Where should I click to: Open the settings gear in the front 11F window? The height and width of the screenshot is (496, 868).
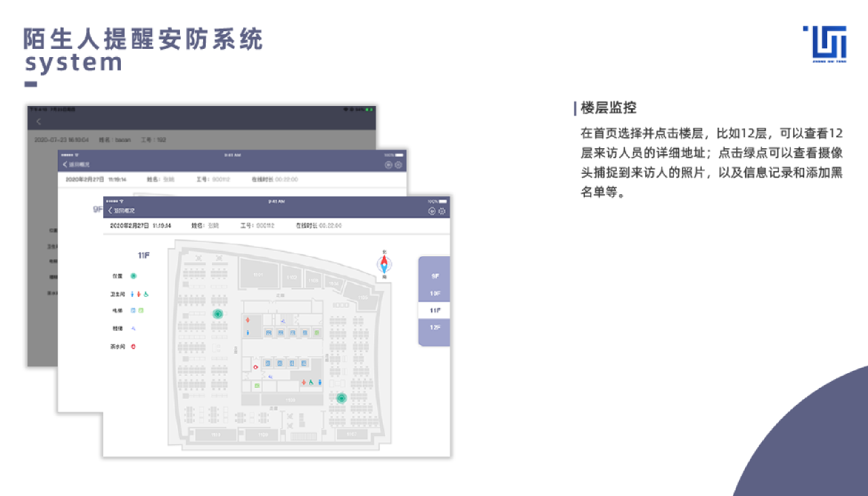pos(441,211)
